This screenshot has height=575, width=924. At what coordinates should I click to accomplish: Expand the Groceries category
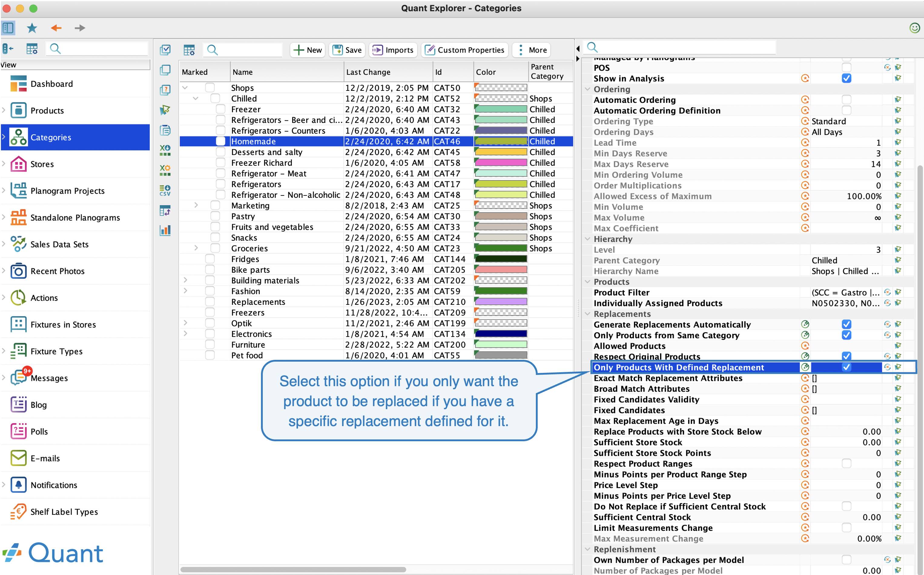196,248
